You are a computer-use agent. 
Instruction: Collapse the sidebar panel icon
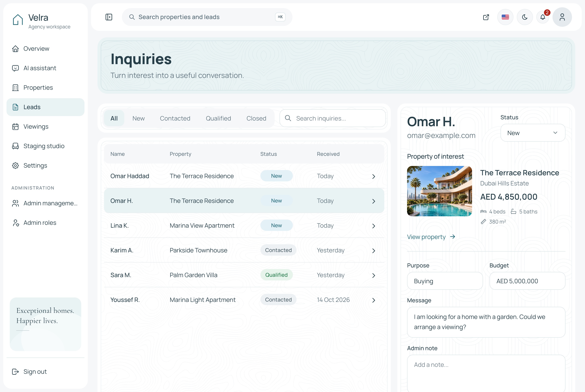click(109, 17)
